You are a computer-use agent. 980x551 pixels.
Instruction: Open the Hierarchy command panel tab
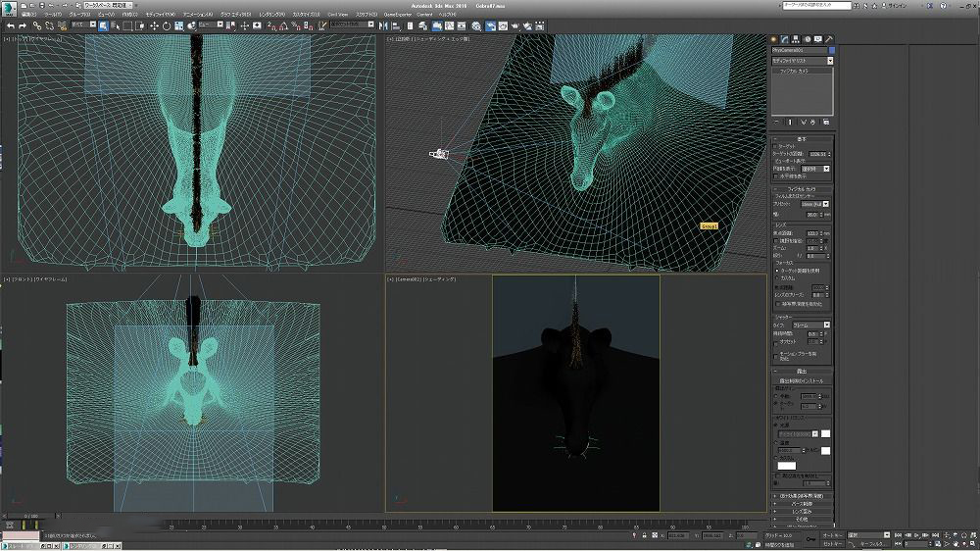coord(797,39)
